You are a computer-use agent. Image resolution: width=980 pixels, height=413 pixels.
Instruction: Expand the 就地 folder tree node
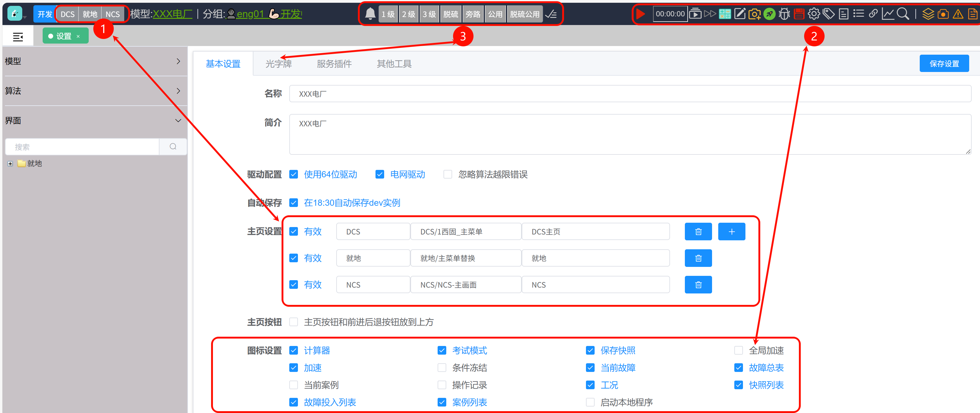pos(10,163)
